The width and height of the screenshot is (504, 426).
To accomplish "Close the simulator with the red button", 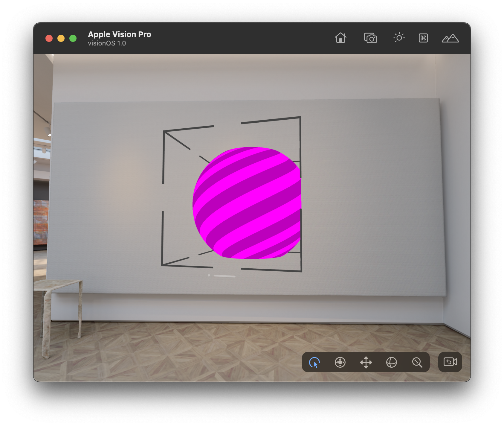I will (49, 38).
